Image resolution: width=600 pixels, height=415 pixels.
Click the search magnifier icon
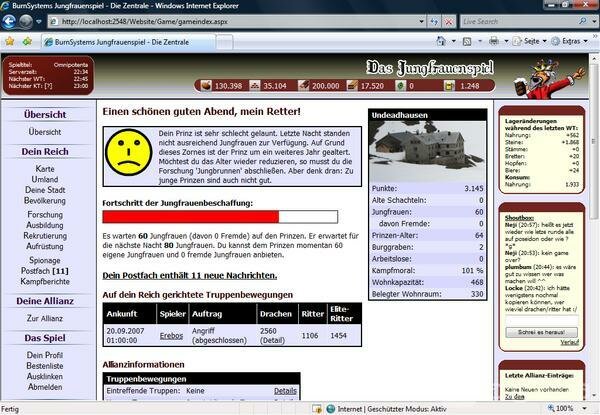coord(582,21)
